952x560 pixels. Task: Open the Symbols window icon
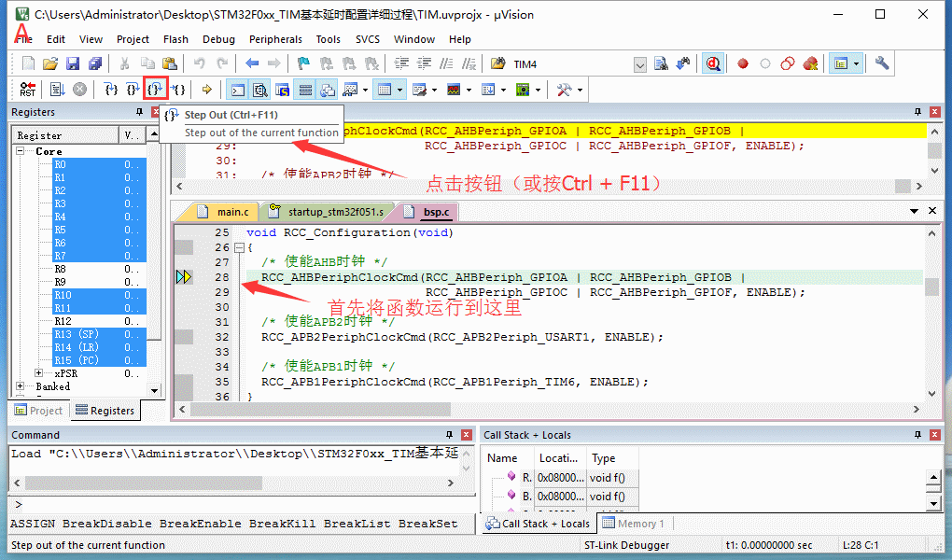tap(283, 90)
